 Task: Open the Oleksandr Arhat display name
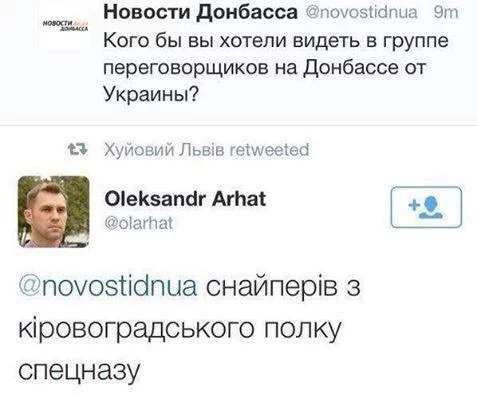point(185,199)
